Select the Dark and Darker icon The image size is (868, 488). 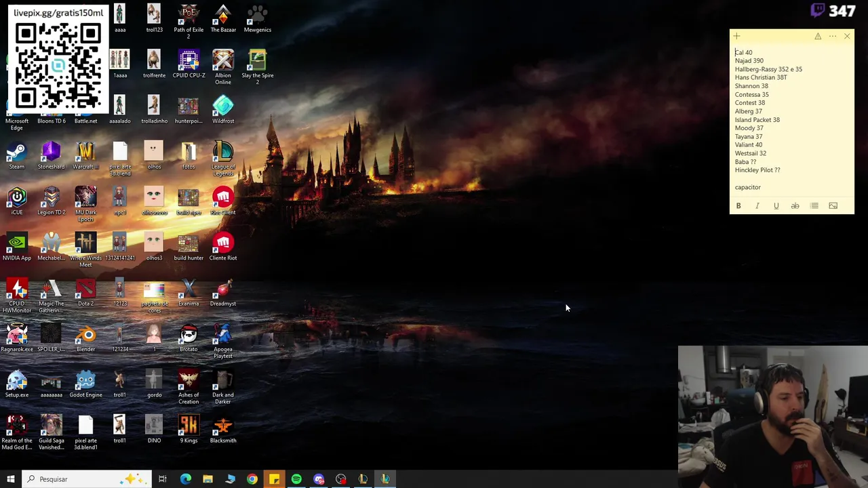(223, 386)
